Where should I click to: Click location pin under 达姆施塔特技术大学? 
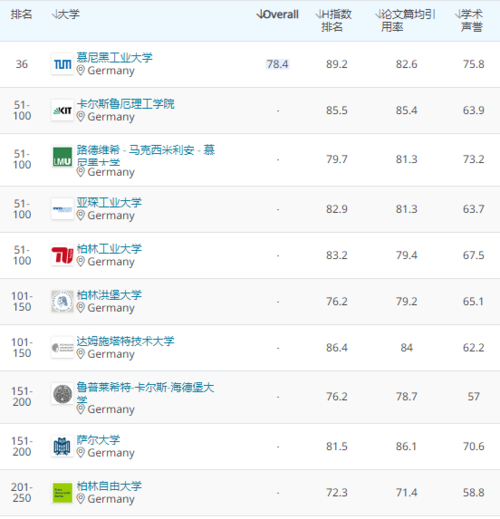pyautogui.click(x=80, y=354)
